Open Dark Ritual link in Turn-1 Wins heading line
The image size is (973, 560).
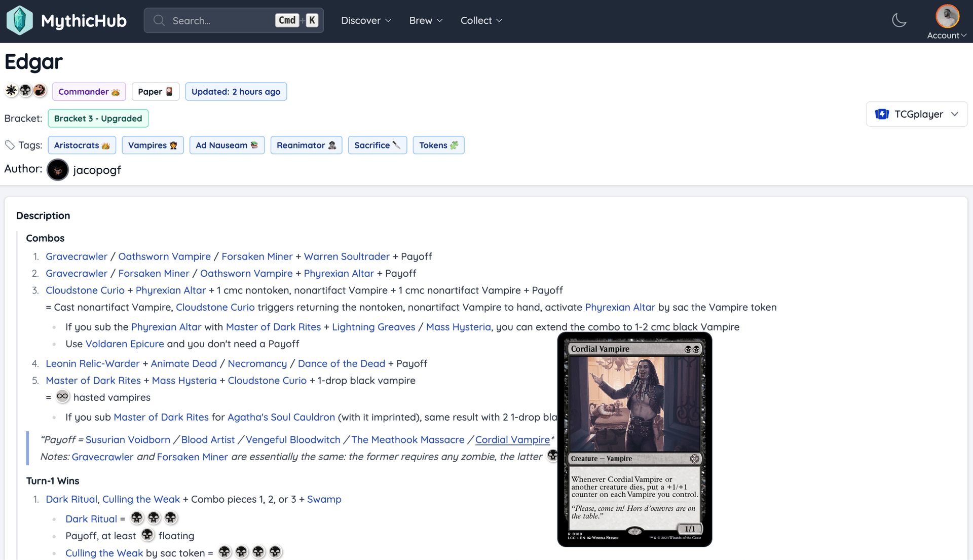[71, 499]
